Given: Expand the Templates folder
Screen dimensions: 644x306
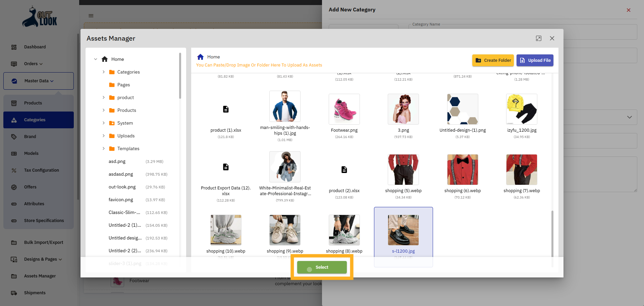Looking at the screenshot, I should point(104,148).
